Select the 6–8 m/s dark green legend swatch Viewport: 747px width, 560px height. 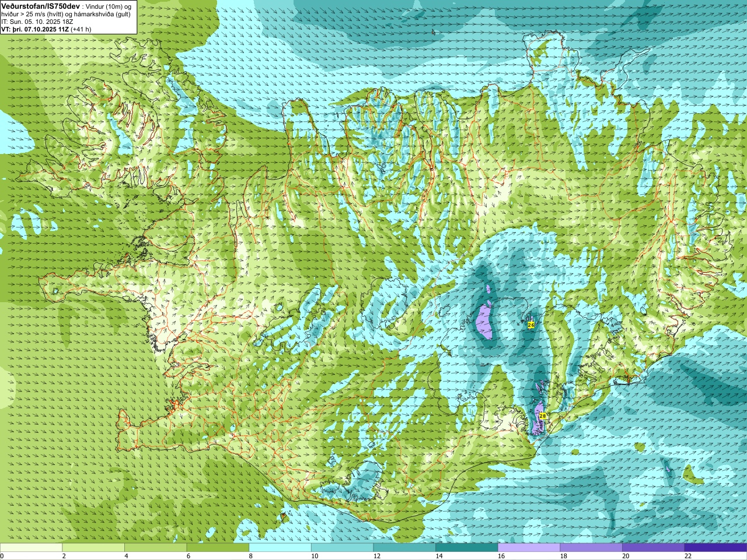pyautogui.click(x=218, y=548)
